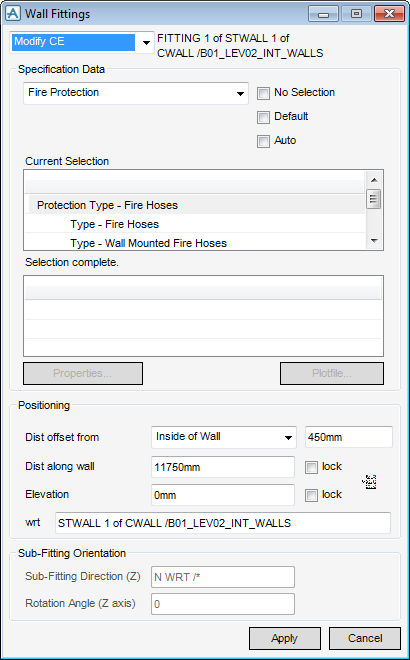This screenshot has height=660, width=410.
Task: Open the Modify CE dropdown
Action: [x=82, y=42]
